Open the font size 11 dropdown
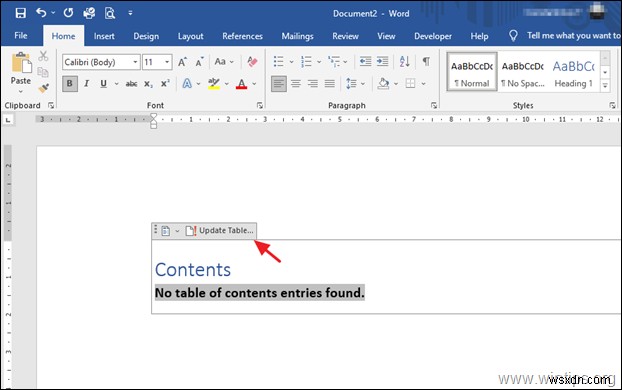Viewport: 622px width, 390px height. click(167, 62)
